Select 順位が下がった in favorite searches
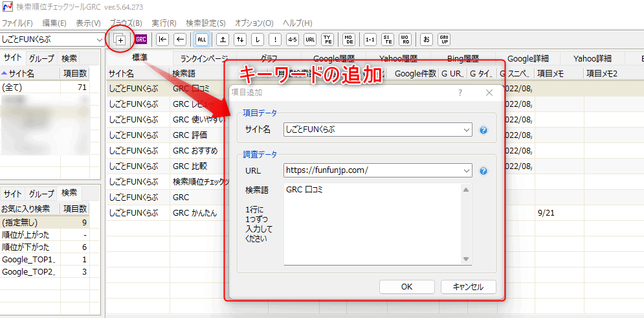Viewport: 644px width, 318px height. point(45,247)
